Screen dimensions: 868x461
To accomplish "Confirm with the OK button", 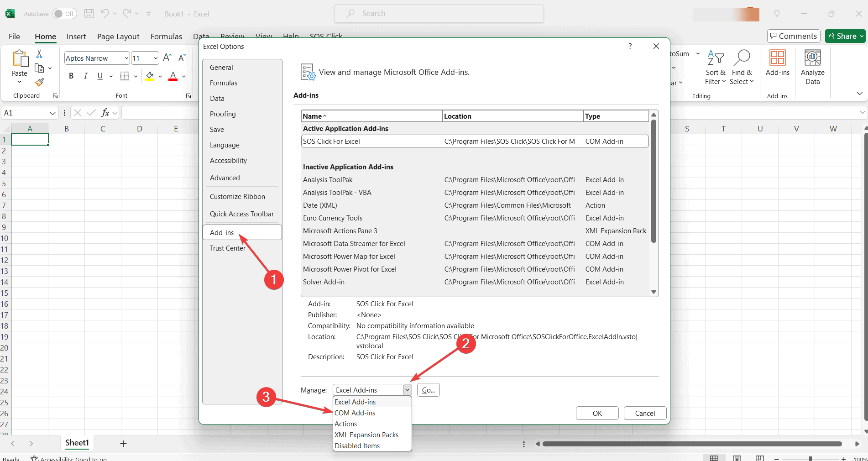I will coord(597,413).
